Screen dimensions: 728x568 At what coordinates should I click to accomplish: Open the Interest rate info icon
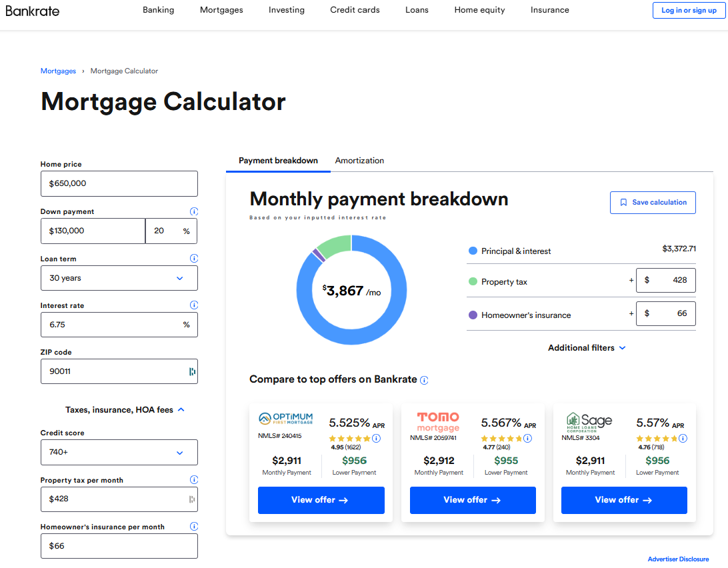pyautogui.click(x=194, y=305)
